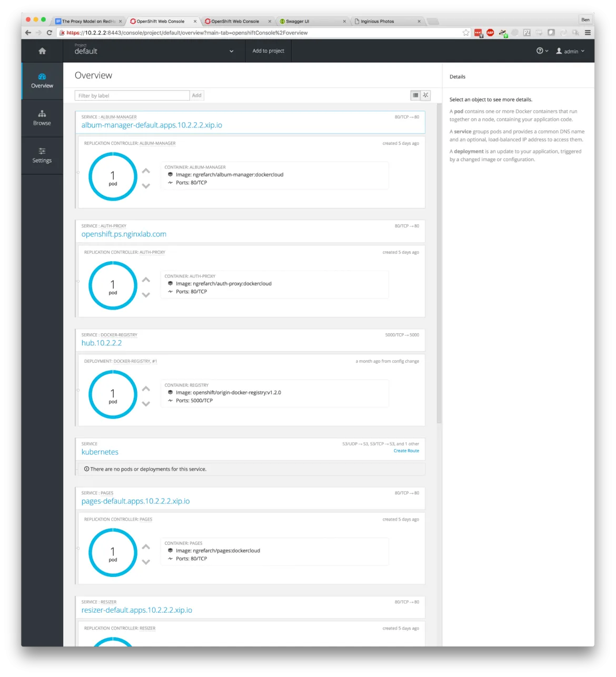Switch overview to topology view
This screenshot has width=616, height=677.
pyautogui.click(x=425, y=95)
